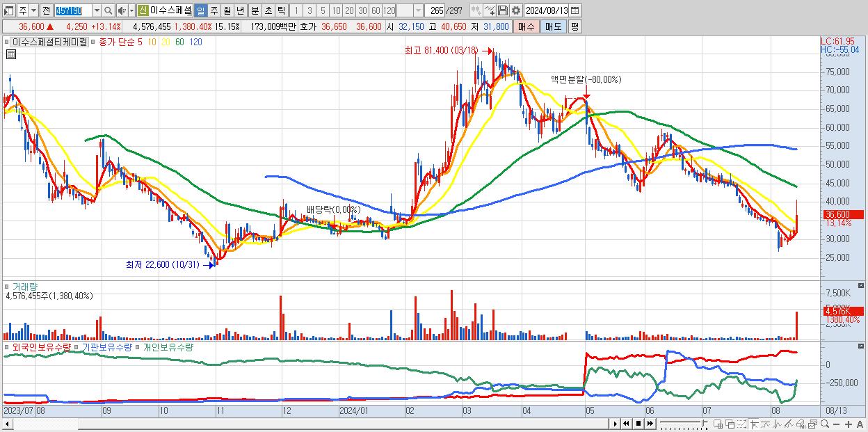This screenshot has width=868, height=432.
Task: Select the 초 (second) period tab
Action: (268, 10)
